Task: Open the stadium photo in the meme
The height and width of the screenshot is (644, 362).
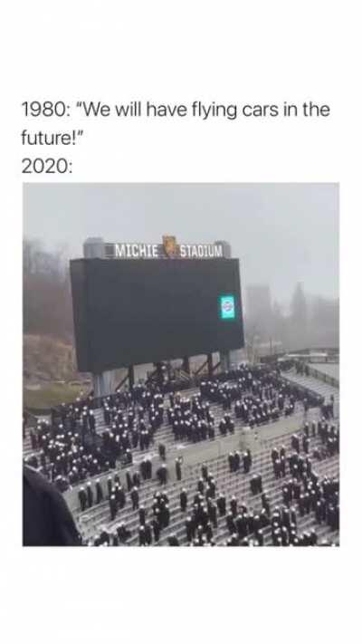Action: [181, 364]
